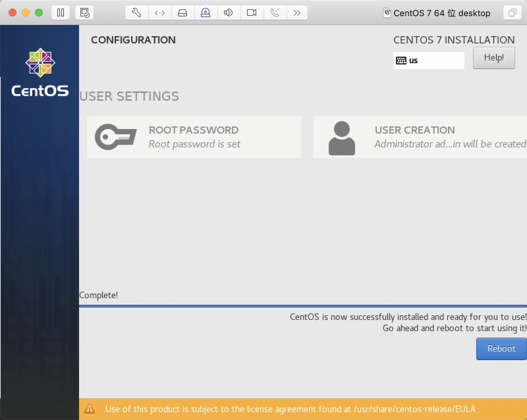This screenshot has width=527, height=420.
Task: Click the sound speaker toolbar icon
Action: (x=229, y=13)
